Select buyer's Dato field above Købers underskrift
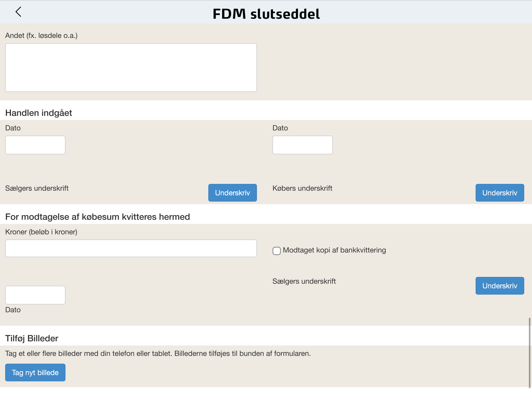Viewport: 532px width, 399px height. pyautogui.click(x=302, y=145)
